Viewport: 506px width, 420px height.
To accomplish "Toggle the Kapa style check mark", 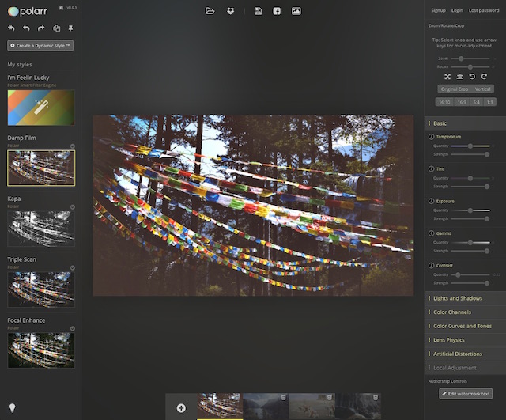I will 73,207.
